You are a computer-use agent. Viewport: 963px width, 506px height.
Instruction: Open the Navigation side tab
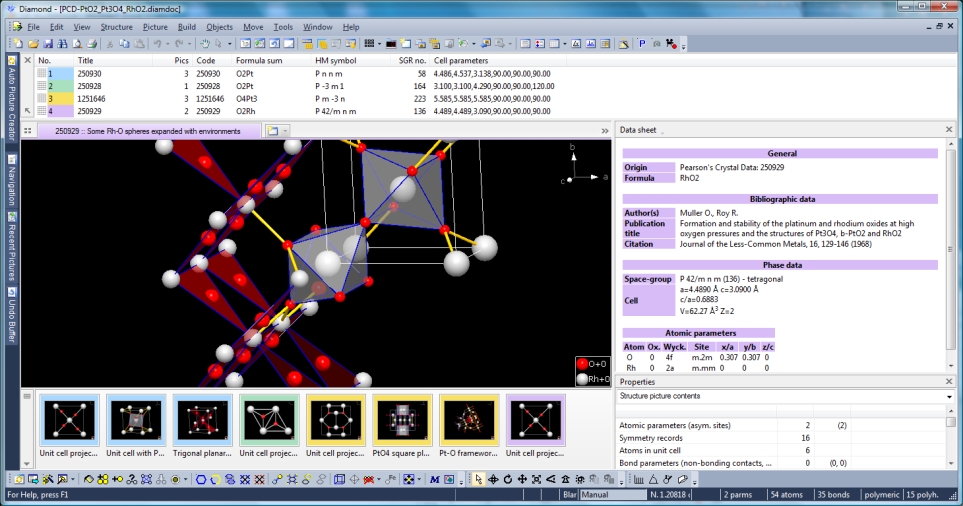pos(11,180)
